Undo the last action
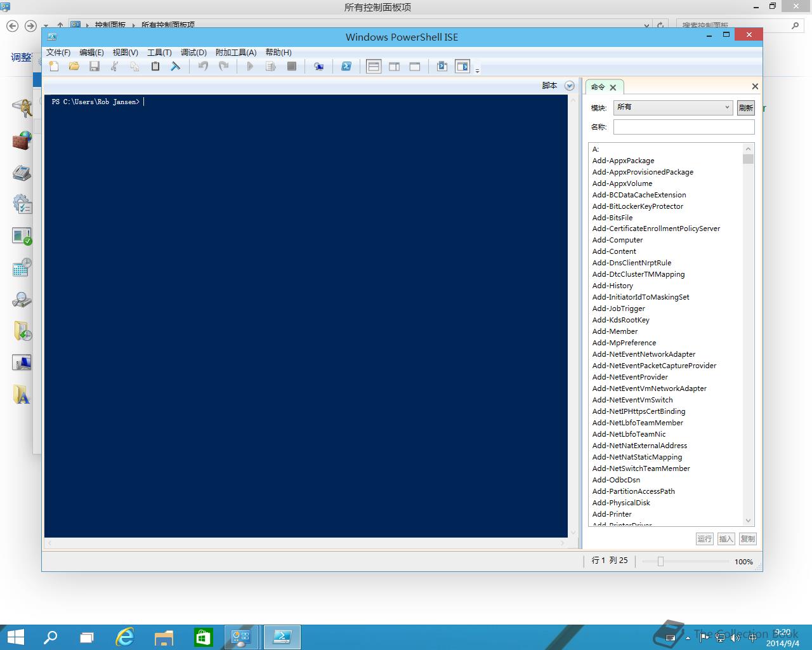The height and width of the screenshot is (650, 812). [203, 66]
